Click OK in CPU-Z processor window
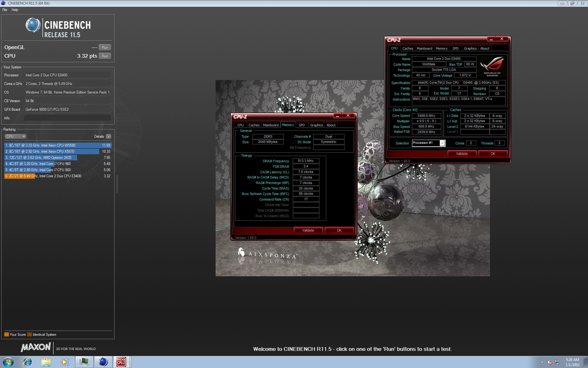Viewport: 588px width, 368px height. point(493,154)
